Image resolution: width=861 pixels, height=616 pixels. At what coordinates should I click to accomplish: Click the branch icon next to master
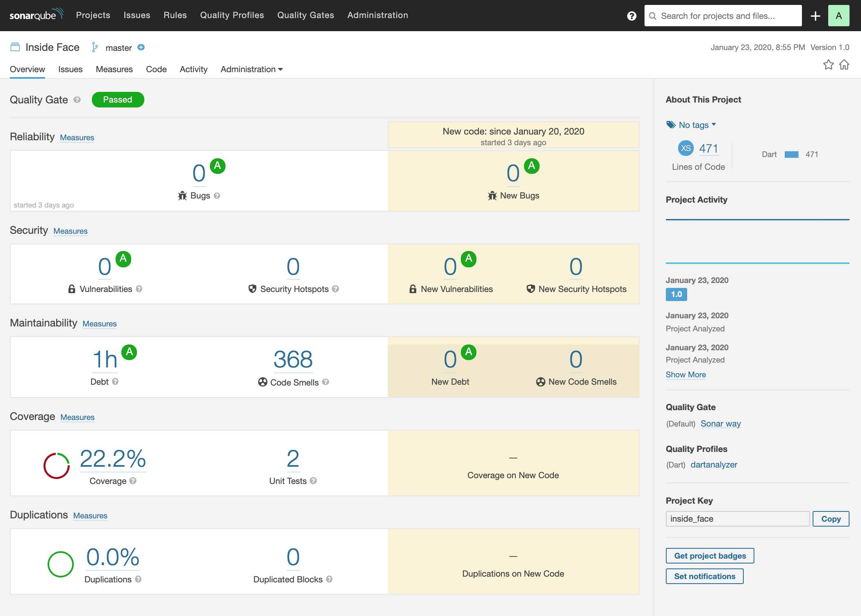[95, 47]
